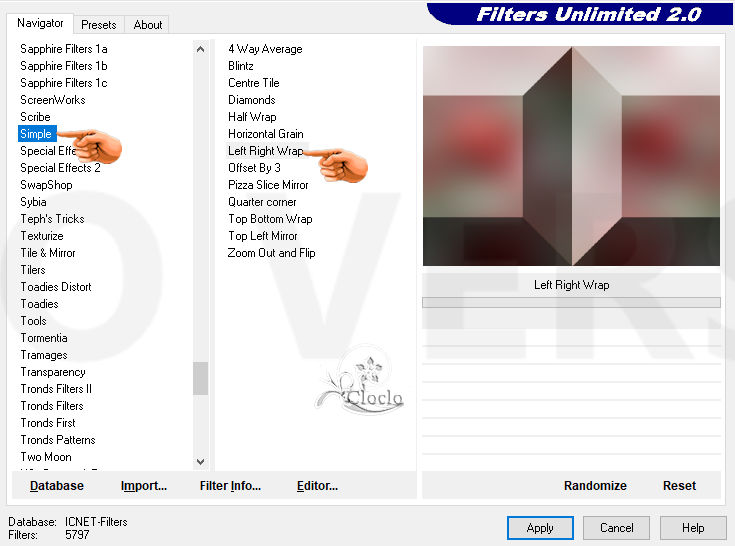The image size is (735, 546).
Task: Select the 4 Way Average filter
Action: click(265, 49)
